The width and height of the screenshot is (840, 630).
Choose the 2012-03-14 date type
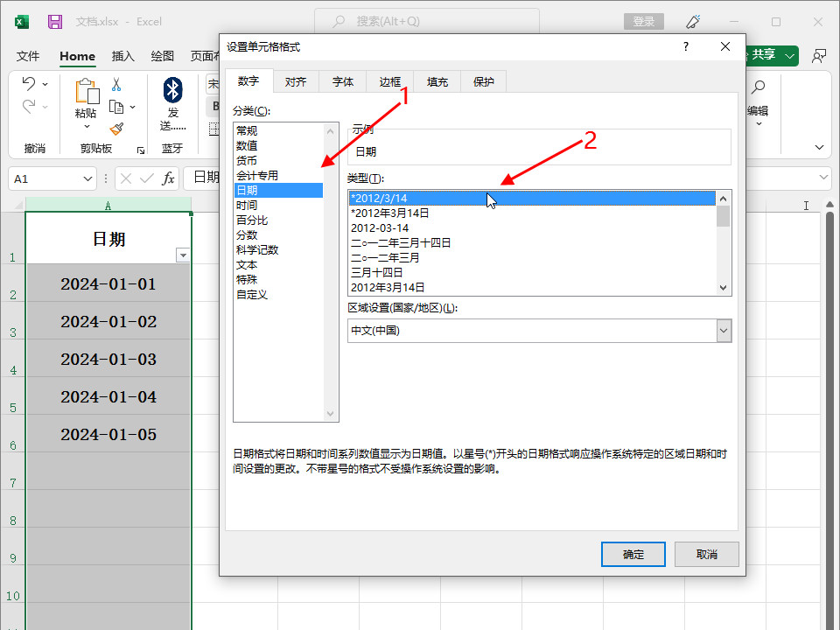[532, 228]
